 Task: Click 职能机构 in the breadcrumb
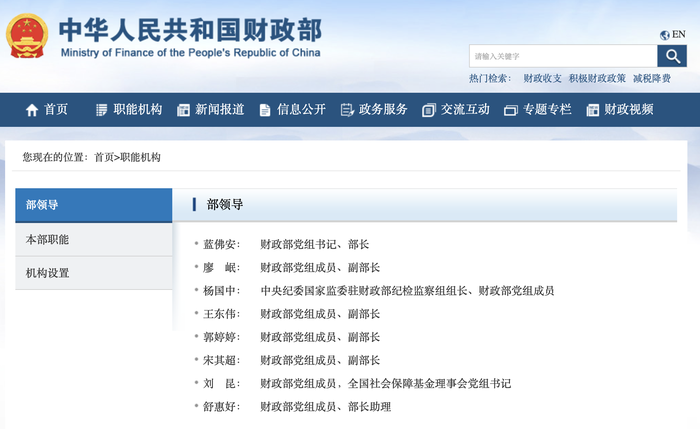[x=140, y=157]
